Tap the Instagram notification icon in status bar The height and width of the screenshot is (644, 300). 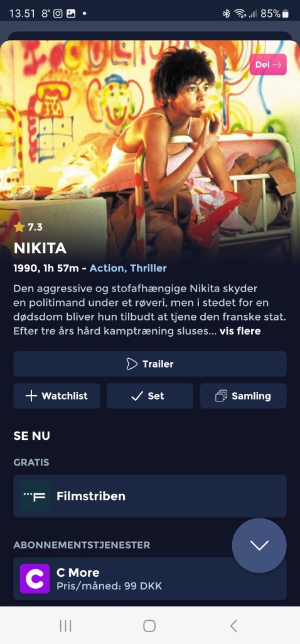click(58, 14)
